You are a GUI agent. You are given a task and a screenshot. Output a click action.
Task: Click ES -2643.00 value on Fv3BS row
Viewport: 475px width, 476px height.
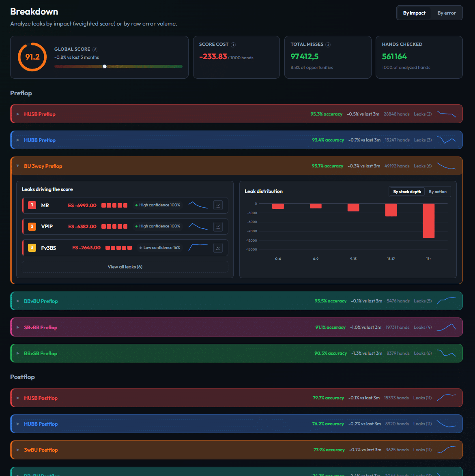[86, 248]
